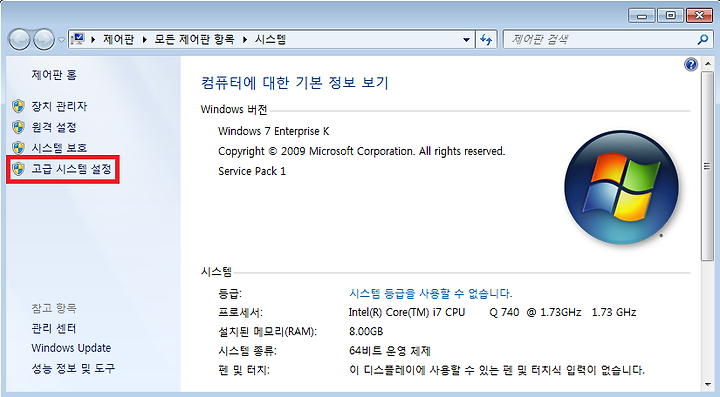Click the 참고 항목 section label

pos(54,308)
